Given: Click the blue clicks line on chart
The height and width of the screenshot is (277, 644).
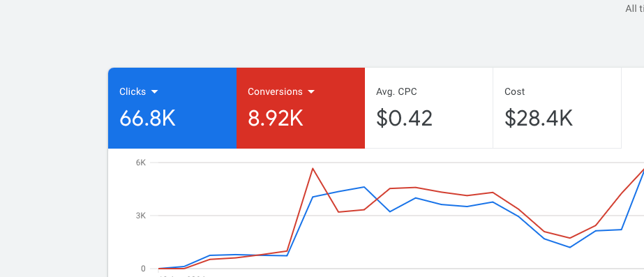Looking at the screenshot, I should tap(364, 187).
